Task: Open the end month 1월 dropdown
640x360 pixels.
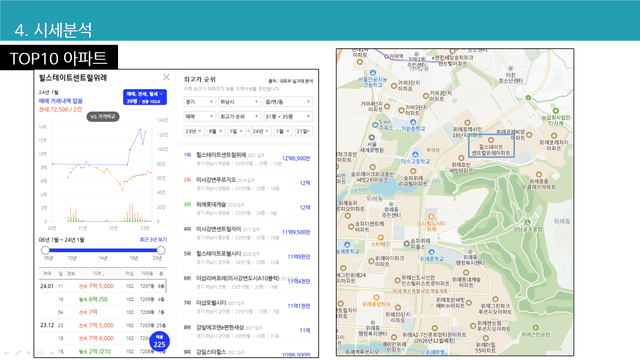Action: 282,131
